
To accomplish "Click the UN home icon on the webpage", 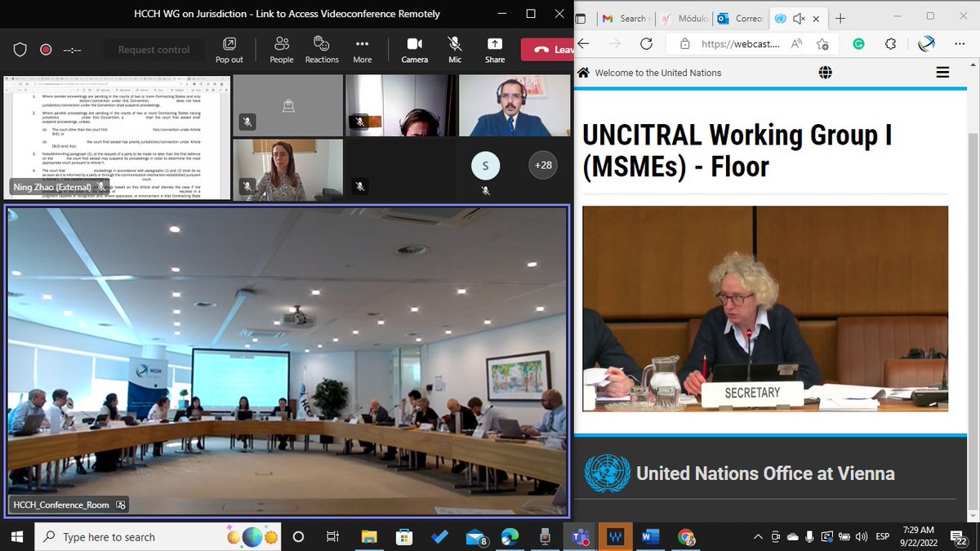I will pos(583,73).
